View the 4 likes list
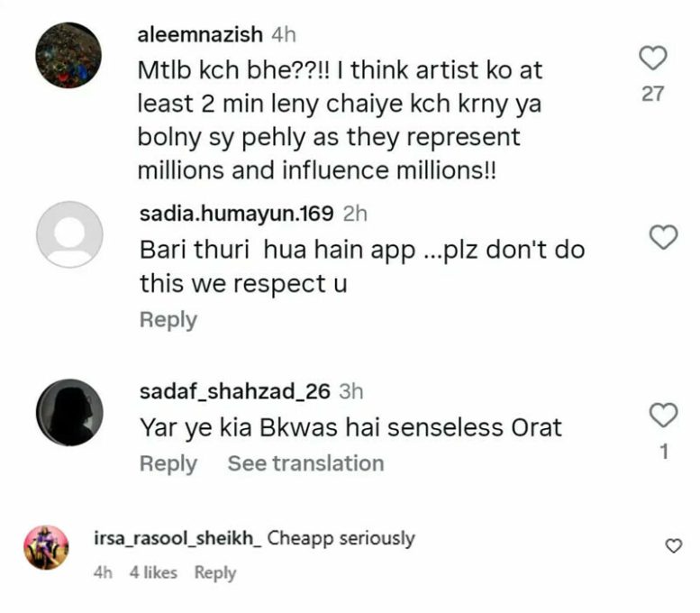 click(153, 572)
